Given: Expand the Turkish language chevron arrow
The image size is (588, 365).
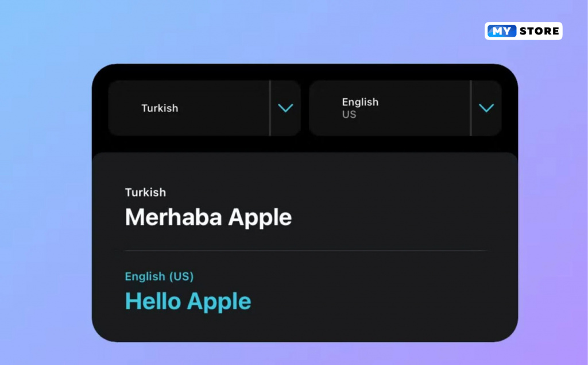Looking at the screenshot, I should click(285, 108).
